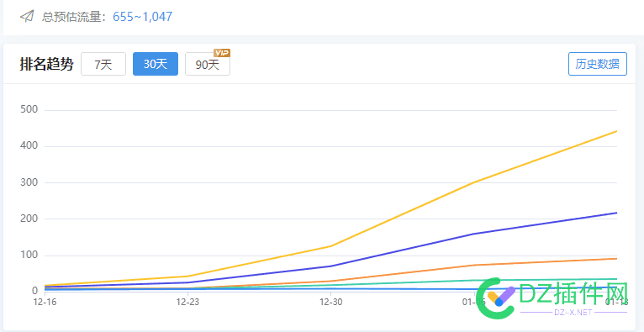Click the DZ-X.NET watermark text
Image resolution: width=644 pixels, height=332 pixels.
coord(573,313)
